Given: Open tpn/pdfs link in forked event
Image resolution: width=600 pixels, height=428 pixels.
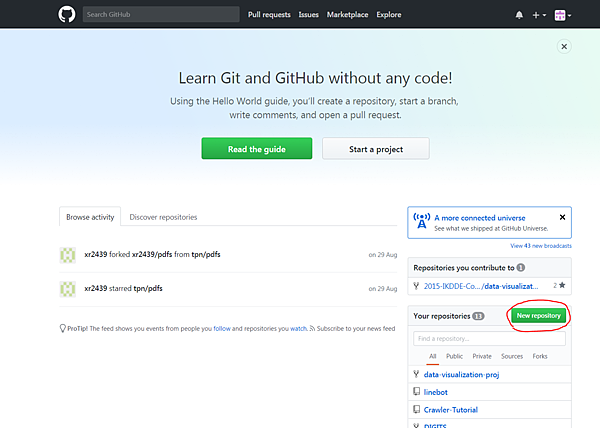Looking at the screenshot, I should (x=206, y=254).
